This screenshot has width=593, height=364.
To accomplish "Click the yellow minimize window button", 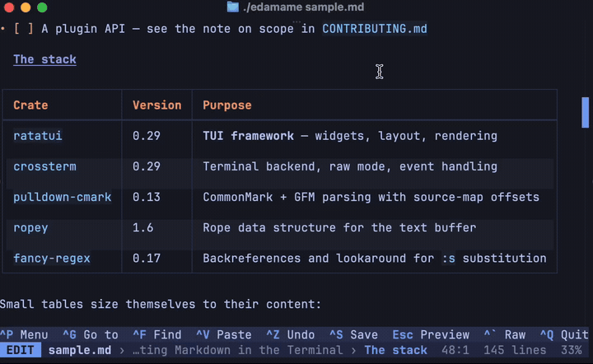I will [x=26, y=7].
